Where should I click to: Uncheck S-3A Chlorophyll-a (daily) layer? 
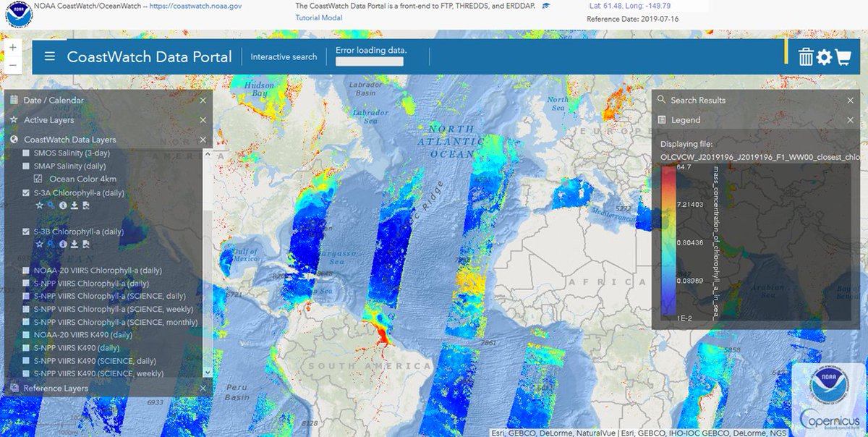[x=27, y=193]
